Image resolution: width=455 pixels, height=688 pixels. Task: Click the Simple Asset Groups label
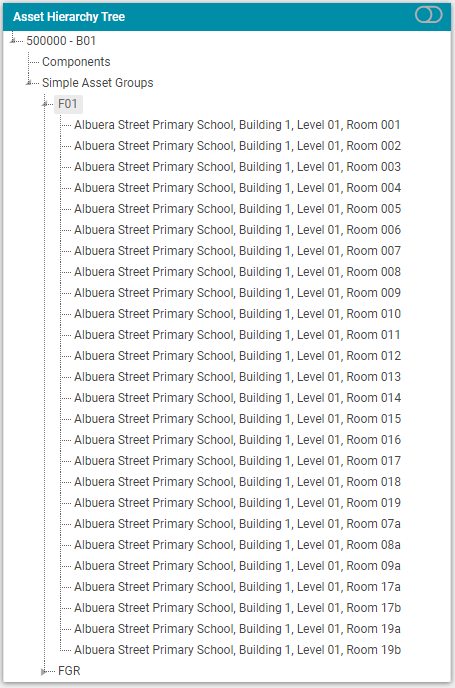tap(97, 83)
